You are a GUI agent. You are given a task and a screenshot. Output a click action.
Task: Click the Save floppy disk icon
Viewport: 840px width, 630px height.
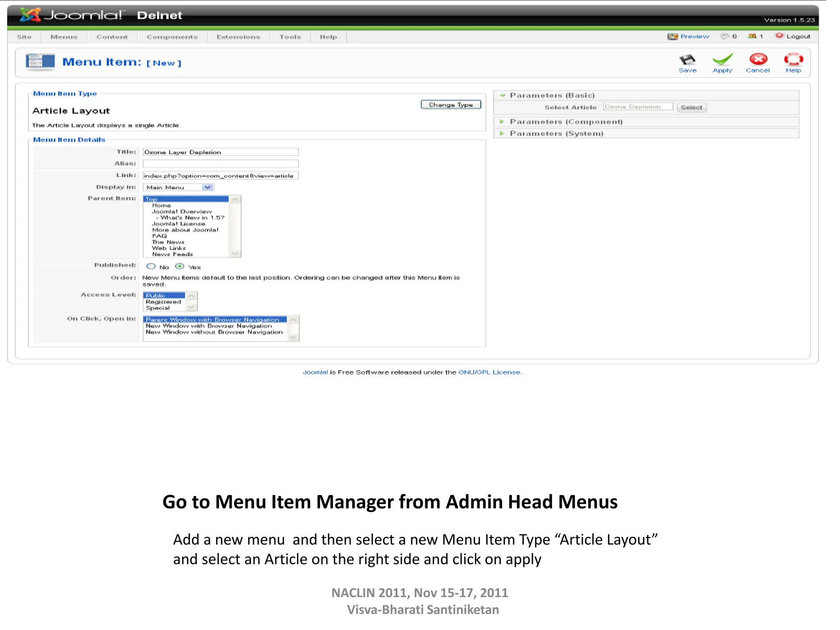[687, 60]
